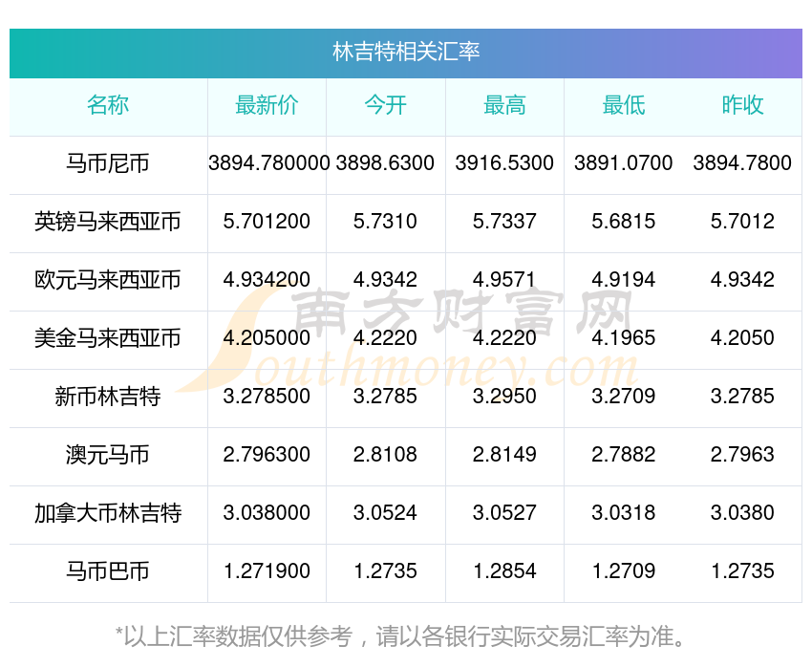Select the 新币林吉特 row name

coord(108,397)
